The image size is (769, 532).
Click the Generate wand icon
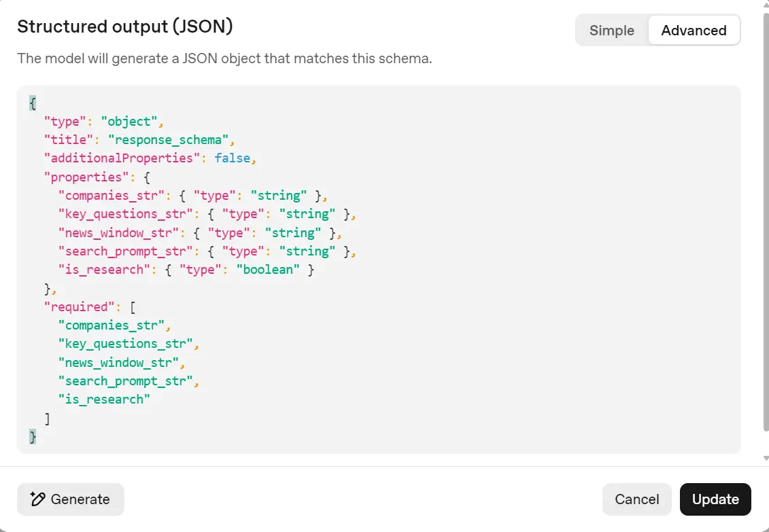(39, 499)
